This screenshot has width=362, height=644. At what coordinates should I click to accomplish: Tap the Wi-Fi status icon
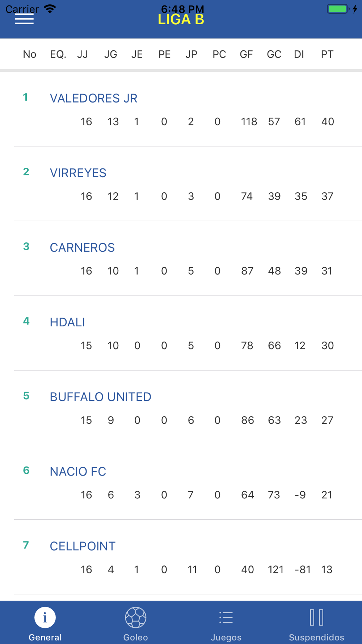(x=50, y=9)
